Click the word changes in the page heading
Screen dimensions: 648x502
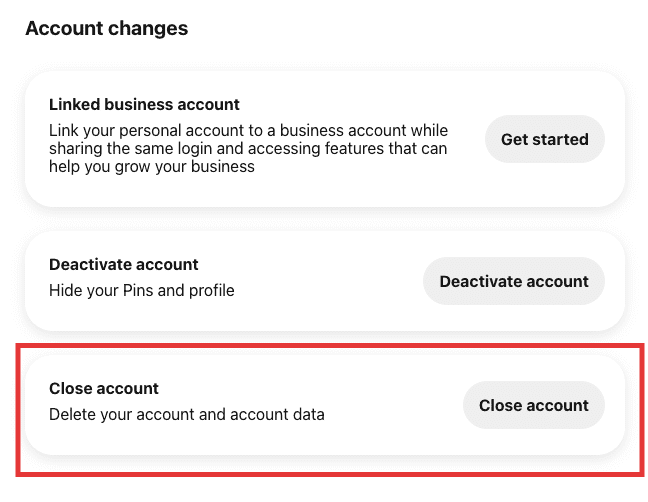(x=148, y=29)
